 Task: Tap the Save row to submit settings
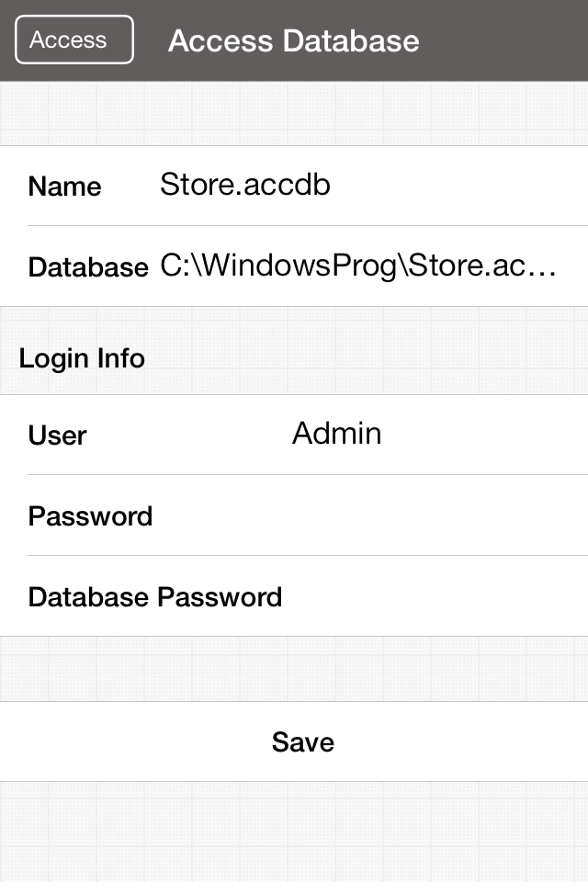pyautogui.click(x=302, y=741)
